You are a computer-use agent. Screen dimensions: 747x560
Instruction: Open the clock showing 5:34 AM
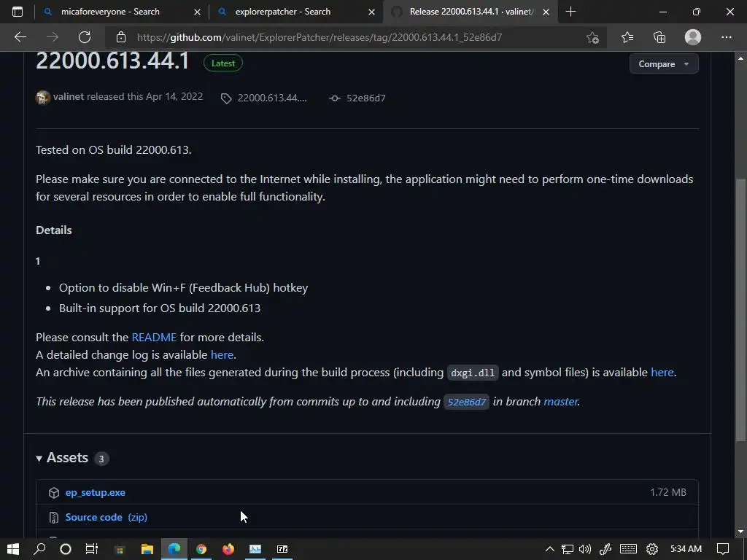coord(686,549)
